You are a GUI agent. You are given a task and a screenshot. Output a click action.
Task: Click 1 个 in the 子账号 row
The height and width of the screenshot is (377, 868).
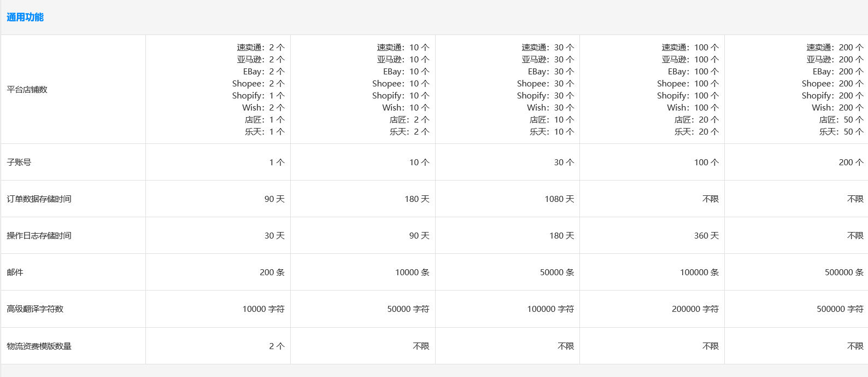(277, 162)
